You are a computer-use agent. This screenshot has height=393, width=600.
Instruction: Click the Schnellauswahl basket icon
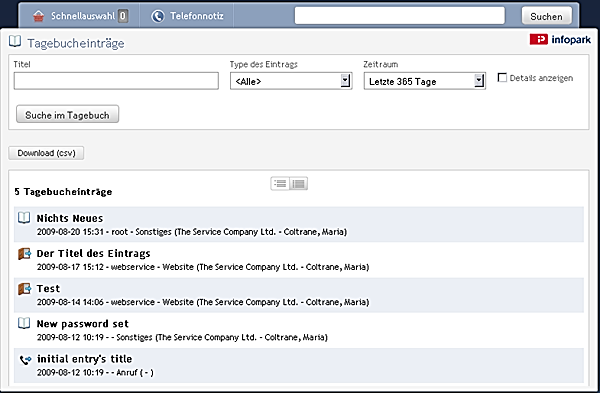[38, 16]
